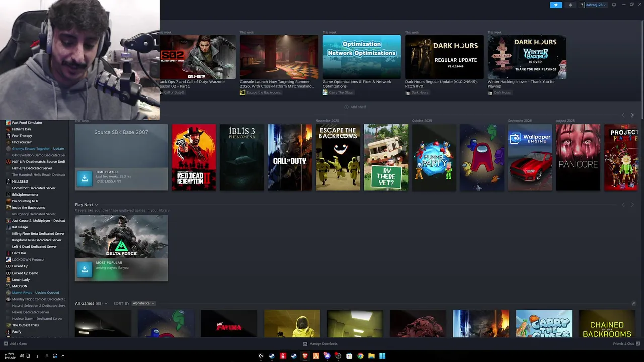Select Half-Life Deathmatch: Source Dedicated Server entry
Viewport: 644px width, 362px height.
pyautogui.click(x=39, y=162)
